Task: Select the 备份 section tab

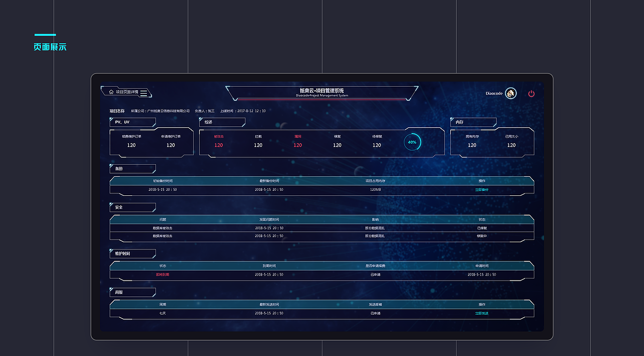Action: click(x=132, y=169)
